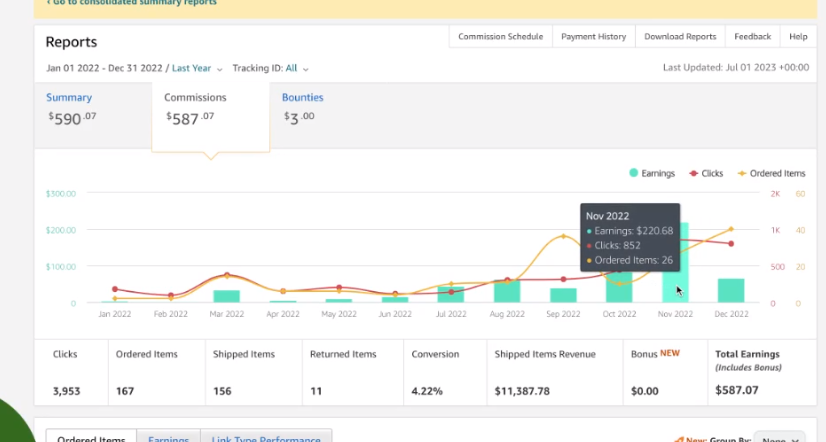Select the Commissions tab
This screenshot has height=442, width=826.
pyautogui.click(x=211, y=117)
